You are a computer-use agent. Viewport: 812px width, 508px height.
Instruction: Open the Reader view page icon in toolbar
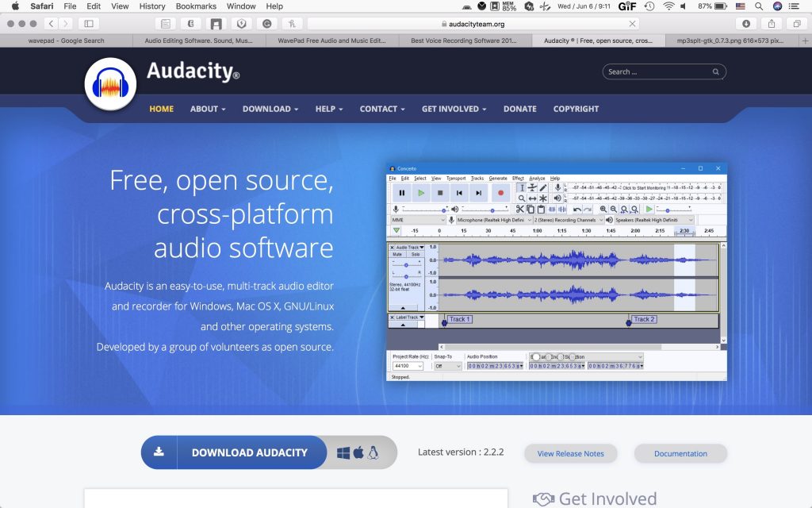165,23
